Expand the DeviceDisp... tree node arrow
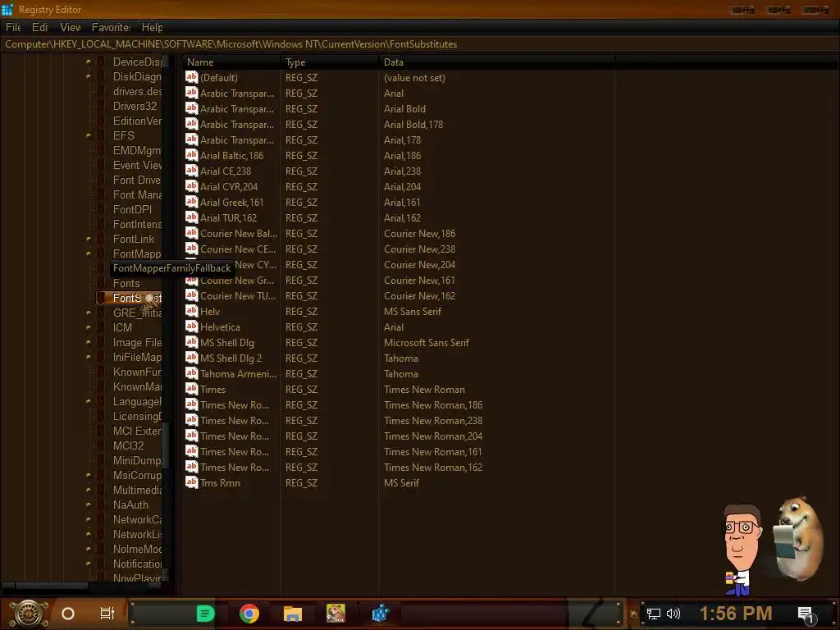The image size is (840, 630). [x=89, y=62]
